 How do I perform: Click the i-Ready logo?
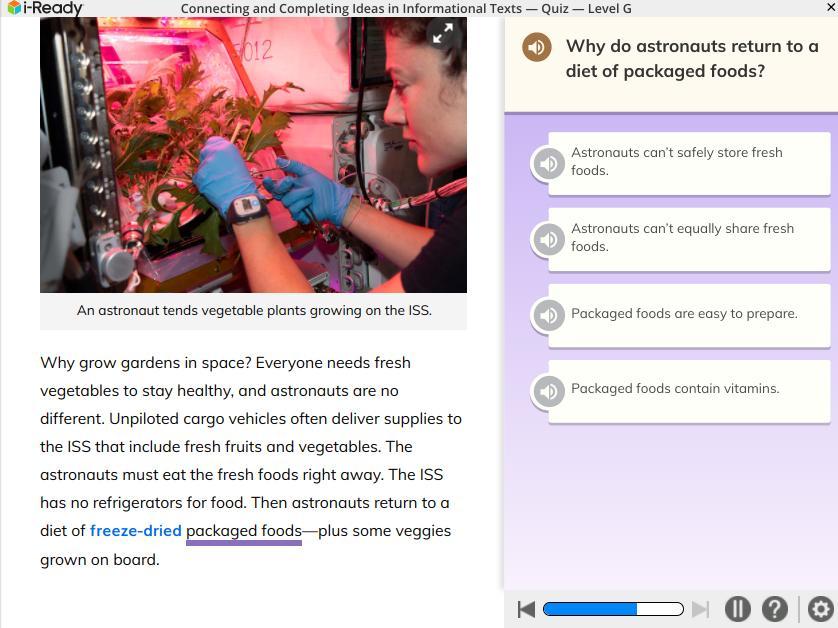[45, 8]
